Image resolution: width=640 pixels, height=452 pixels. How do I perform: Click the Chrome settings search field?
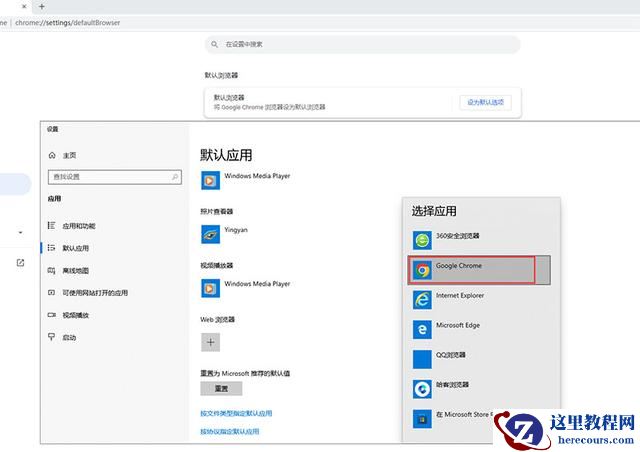[x=362, y=44]
